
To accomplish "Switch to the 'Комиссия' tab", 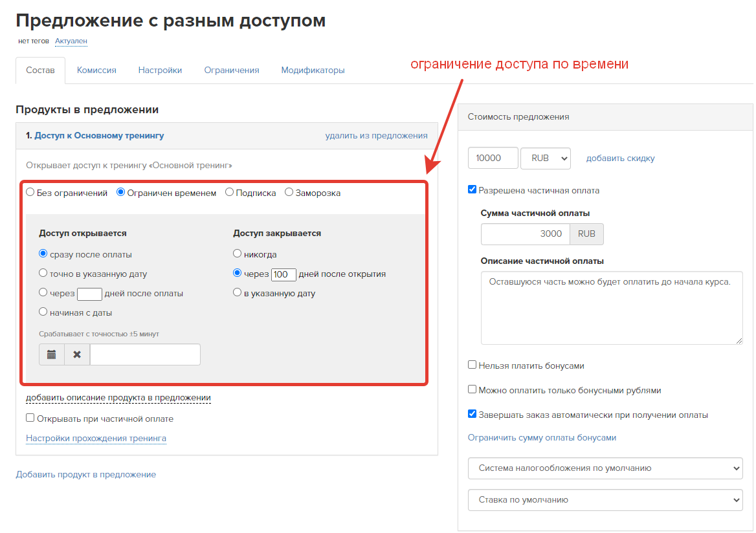I will tap(96, 71).
